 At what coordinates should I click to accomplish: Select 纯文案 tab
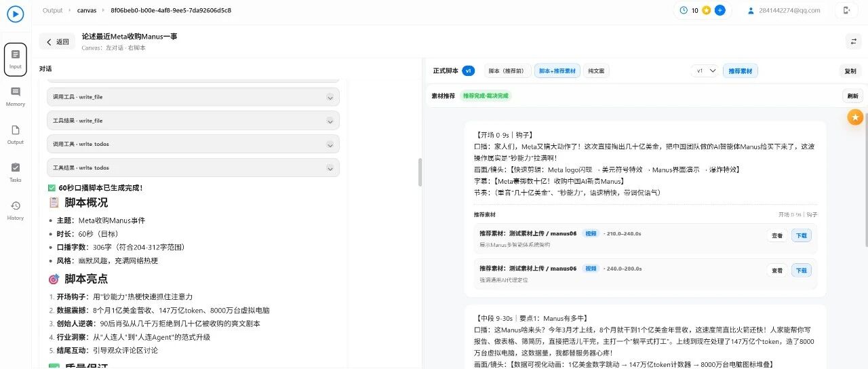[x=596, y=71]
